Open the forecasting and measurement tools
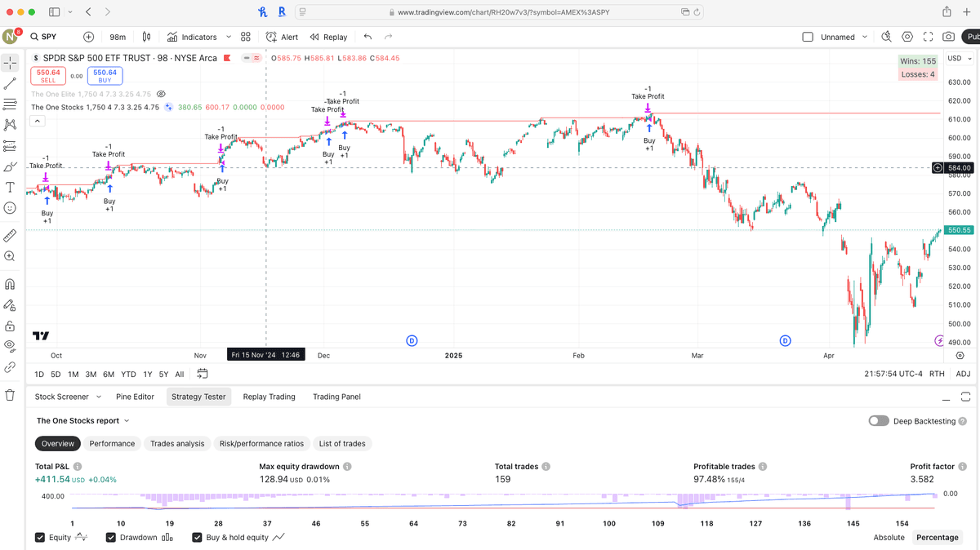 pos(10,146)
